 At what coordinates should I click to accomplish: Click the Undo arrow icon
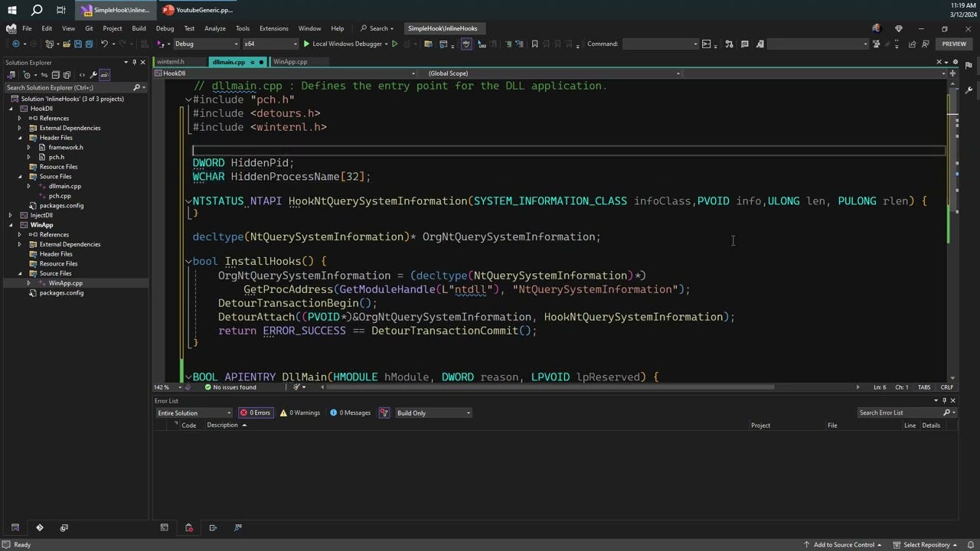tap(104, 44)
